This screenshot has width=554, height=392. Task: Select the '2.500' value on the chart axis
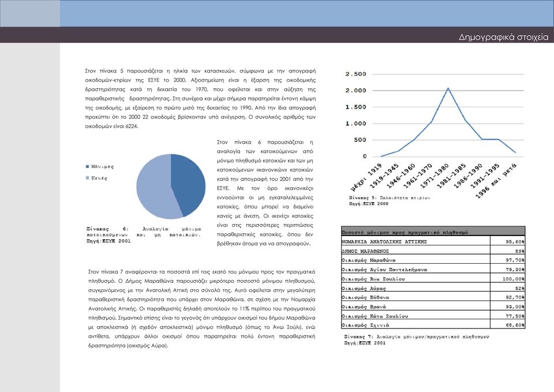356,74
